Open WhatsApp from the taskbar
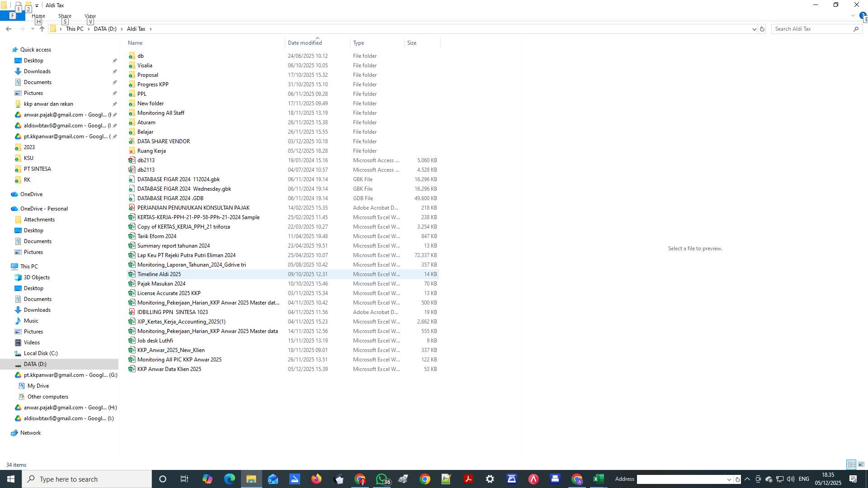Screen dimensions: 868x488 point(382,479)
